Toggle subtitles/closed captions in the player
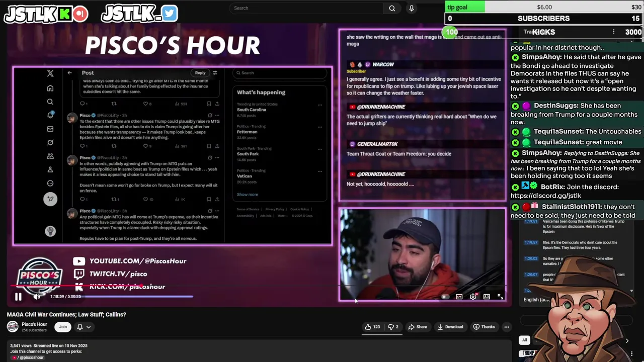 459,297
